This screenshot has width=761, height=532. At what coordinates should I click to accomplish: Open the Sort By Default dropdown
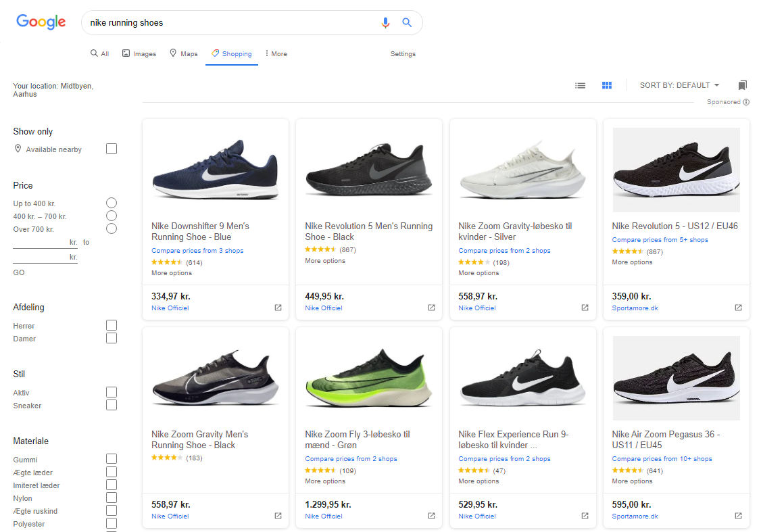coord(679,85)
